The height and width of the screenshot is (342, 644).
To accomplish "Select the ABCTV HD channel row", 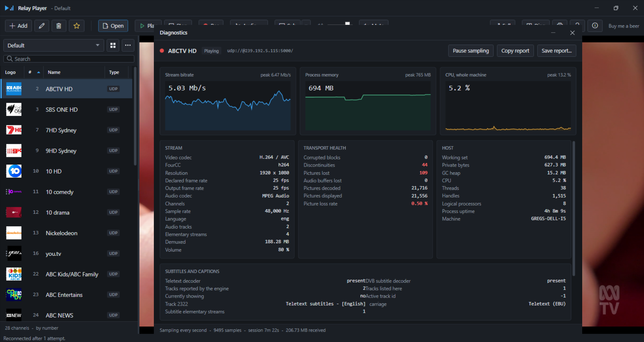I will click(67, 89).
